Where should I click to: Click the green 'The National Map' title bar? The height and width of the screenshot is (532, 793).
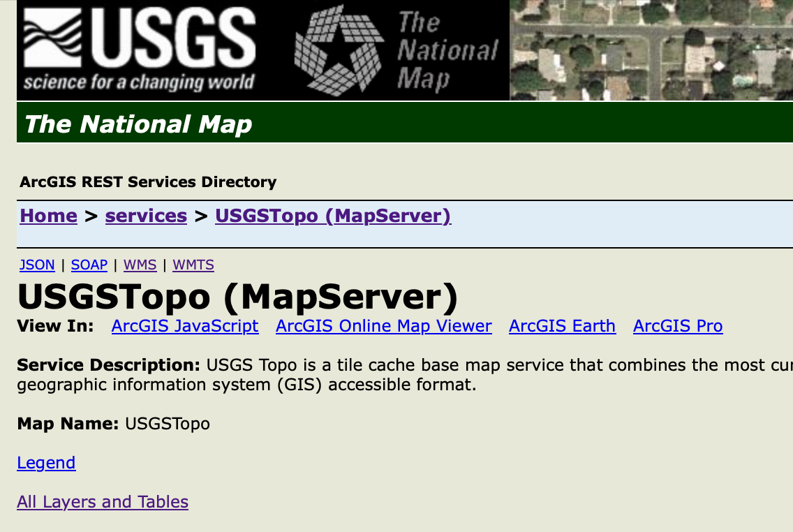pyautogui.click(x=405, y=122)
